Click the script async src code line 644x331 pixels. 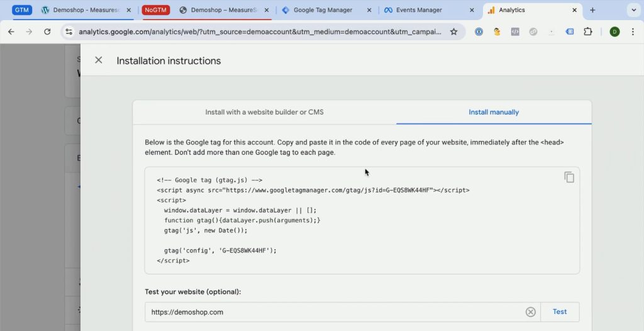point(313,191)
